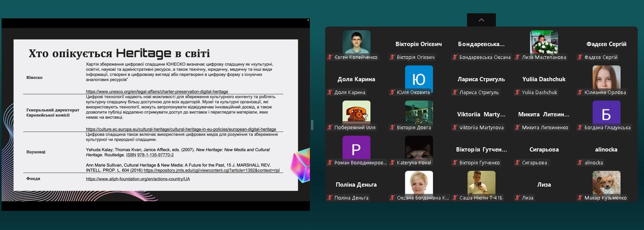Click Саша Нікітін's selfie video thumbnail
This screenshot has width=644, height=230.
[x=481, y=182]
